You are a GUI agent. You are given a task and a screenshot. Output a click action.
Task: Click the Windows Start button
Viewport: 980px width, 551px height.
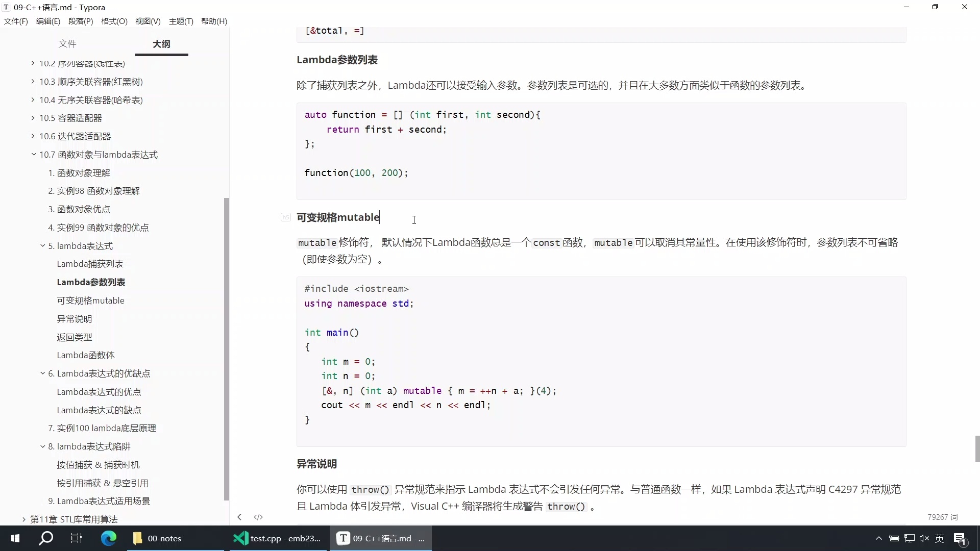15,538
